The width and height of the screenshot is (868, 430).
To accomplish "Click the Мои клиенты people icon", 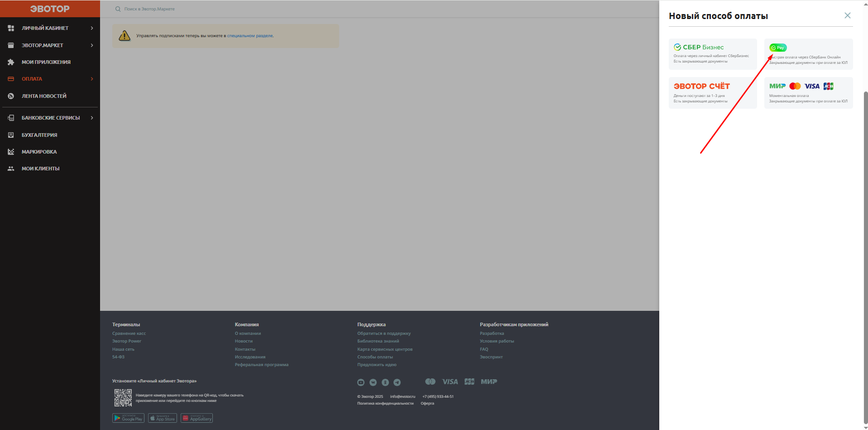I will (x=11, y=169).
